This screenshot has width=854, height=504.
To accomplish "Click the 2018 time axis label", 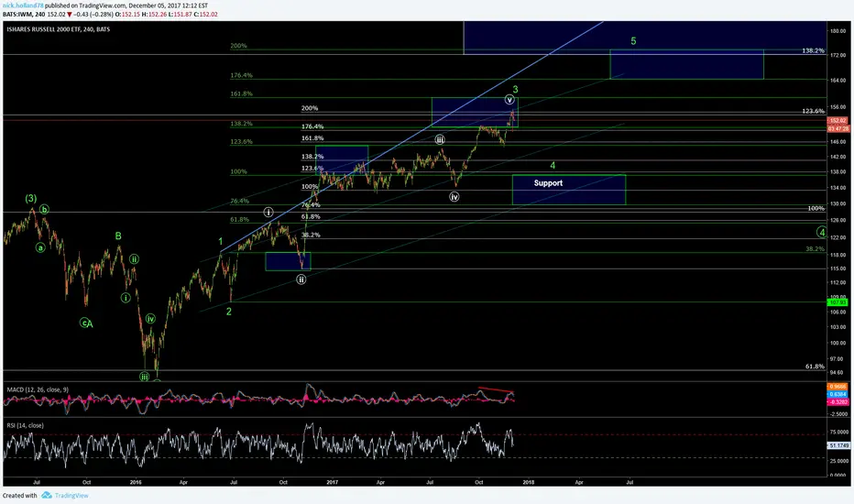I will click(528, 482).
